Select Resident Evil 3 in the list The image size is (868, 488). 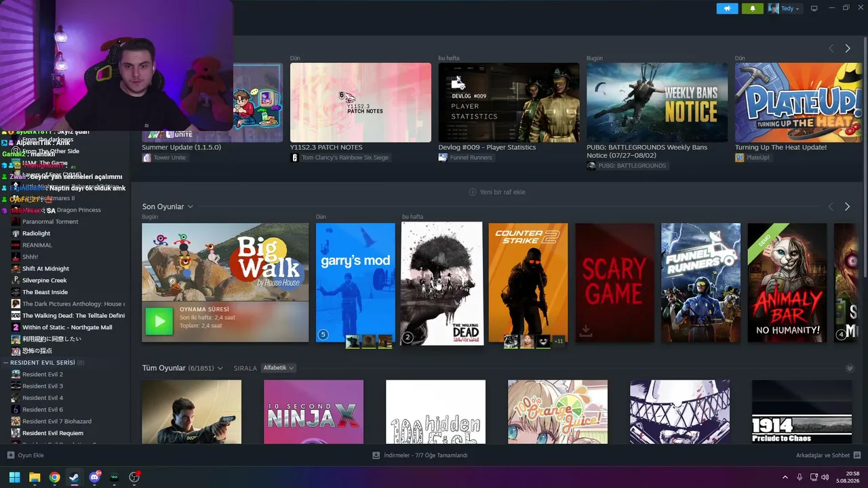pyautogui.click(x=42, y=386)
